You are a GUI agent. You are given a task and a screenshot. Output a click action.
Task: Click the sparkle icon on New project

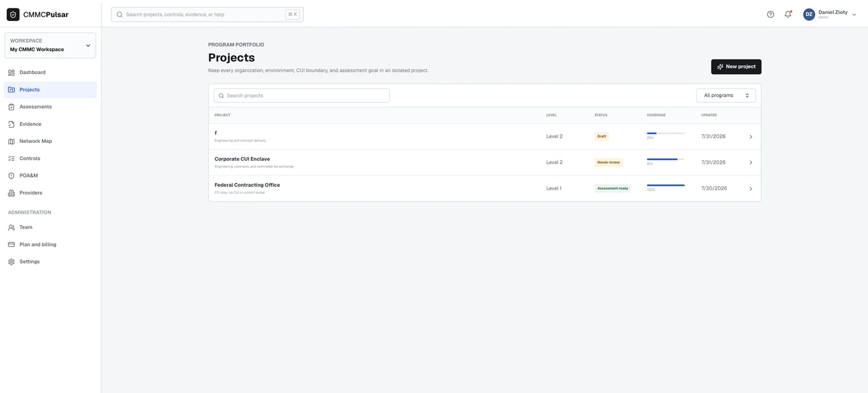pyautogui.click(x=720, y=67)
